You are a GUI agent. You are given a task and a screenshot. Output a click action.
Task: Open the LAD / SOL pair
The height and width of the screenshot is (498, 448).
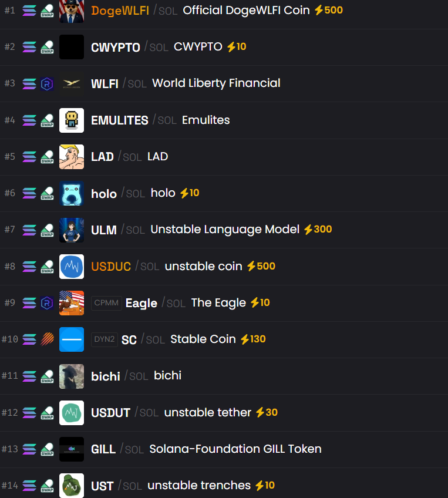pos(116,157)
